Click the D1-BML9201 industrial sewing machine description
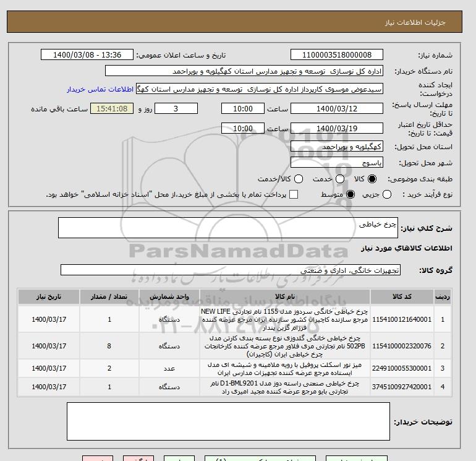The image size is (476, 461). (x=285, y=387)
